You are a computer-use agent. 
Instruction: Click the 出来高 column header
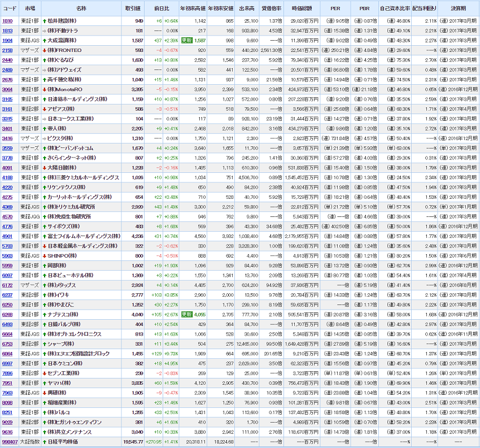click(247, 8)
